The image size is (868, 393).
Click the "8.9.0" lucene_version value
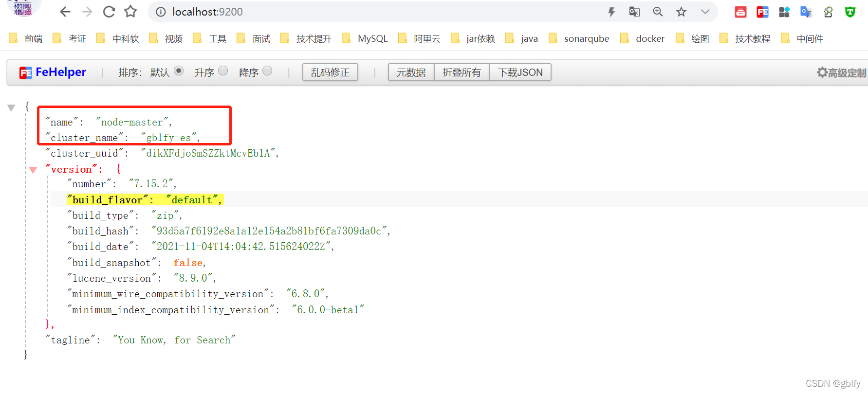tap(193, 278)
